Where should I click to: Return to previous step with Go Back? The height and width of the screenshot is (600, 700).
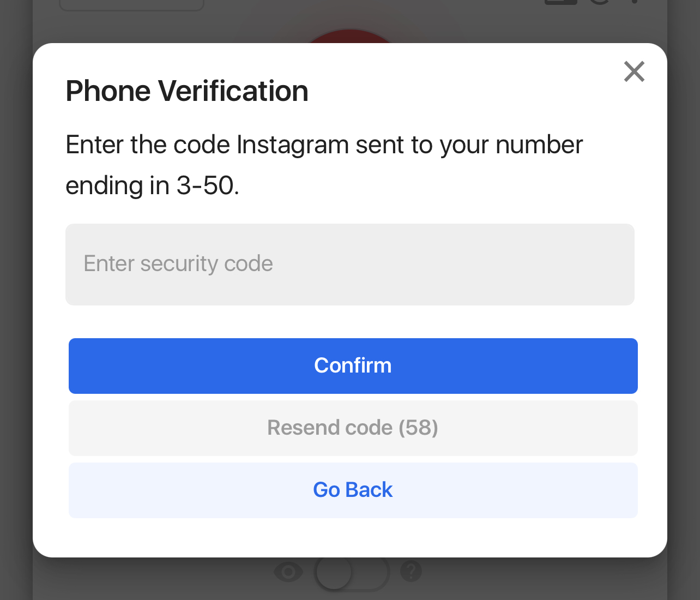click(353, 490)
